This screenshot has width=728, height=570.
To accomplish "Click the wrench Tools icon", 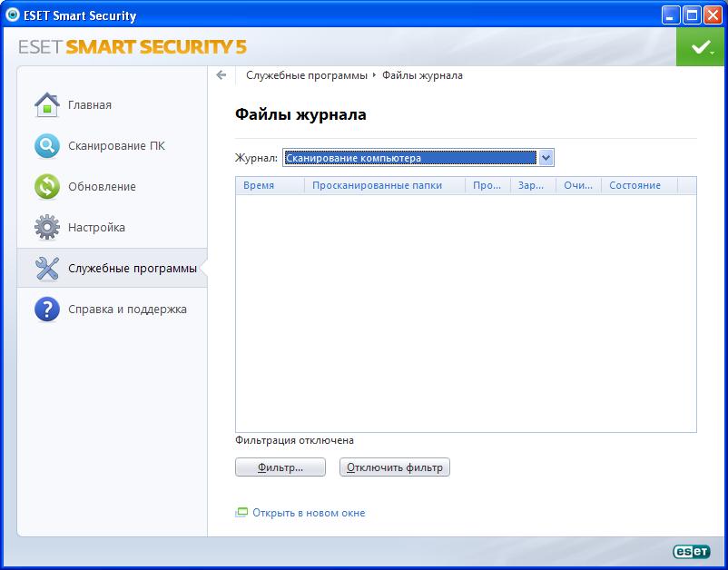I will click(47, 269).
